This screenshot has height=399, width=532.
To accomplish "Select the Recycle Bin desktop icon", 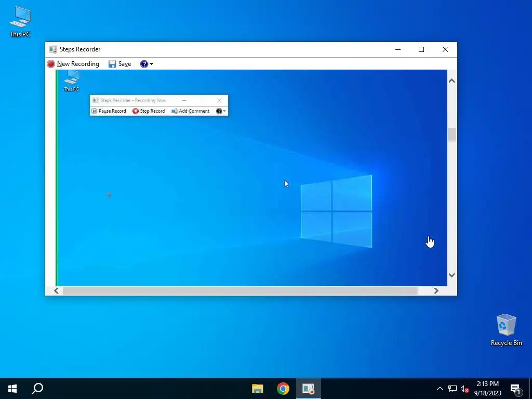I will pos(506,330).
